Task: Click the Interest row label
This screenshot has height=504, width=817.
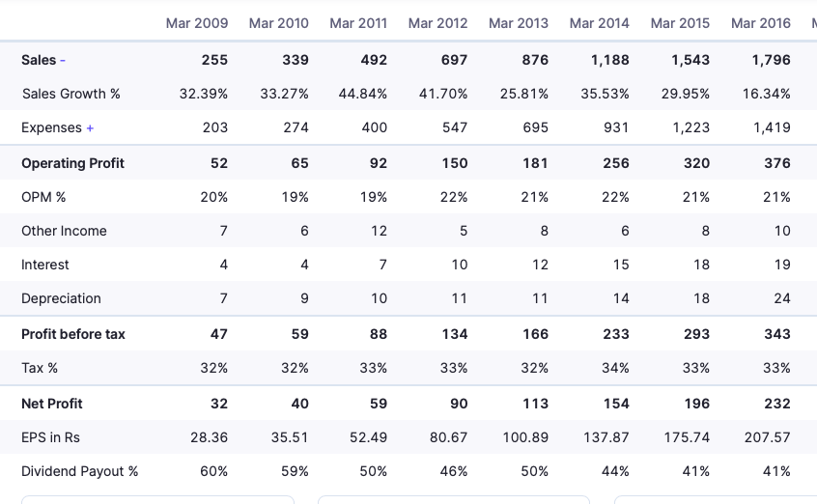Action: click(45, 265)
